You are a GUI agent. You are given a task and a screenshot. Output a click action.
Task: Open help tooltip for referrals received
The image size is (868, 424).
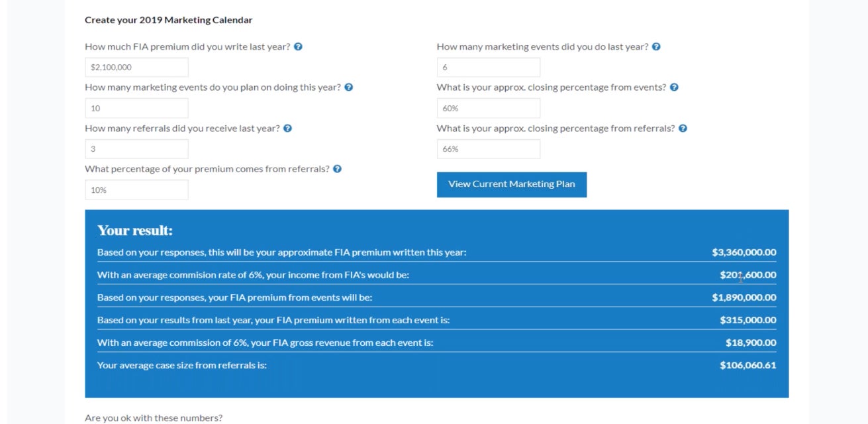click(x=287, y=129)
